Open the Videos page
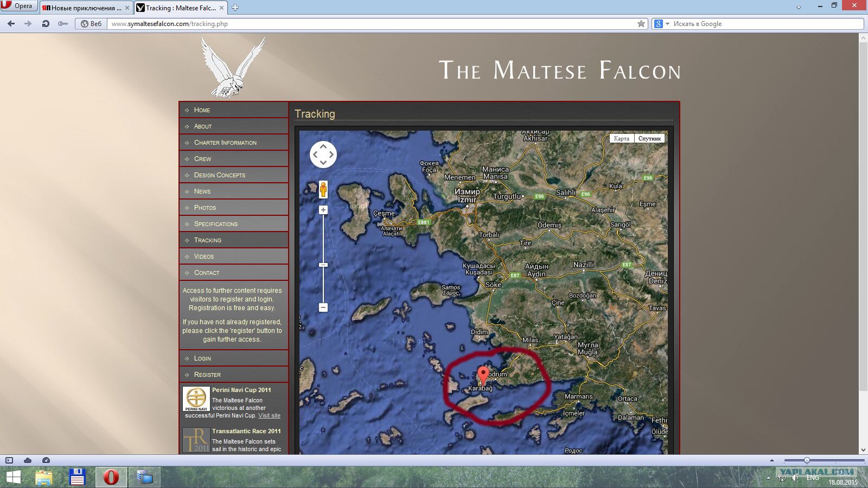 pos(234,256)
